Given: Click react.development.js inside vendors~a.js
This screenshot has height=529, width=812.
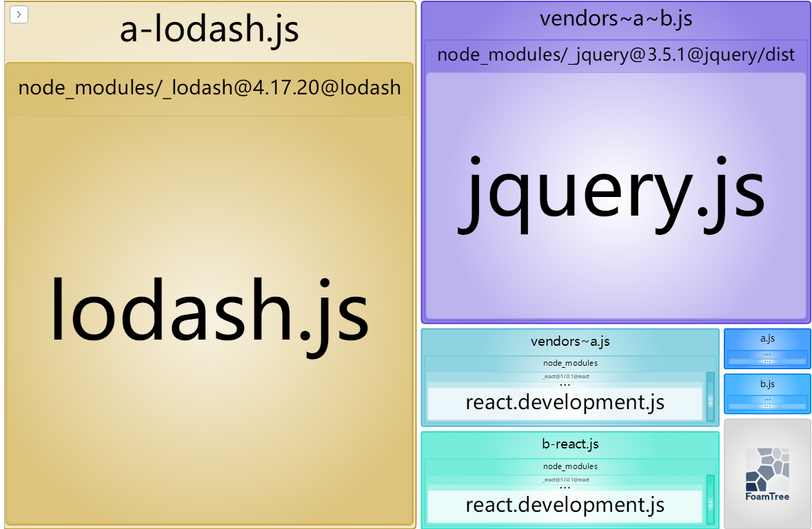Looking at the screenshot, I should point(565,403).
